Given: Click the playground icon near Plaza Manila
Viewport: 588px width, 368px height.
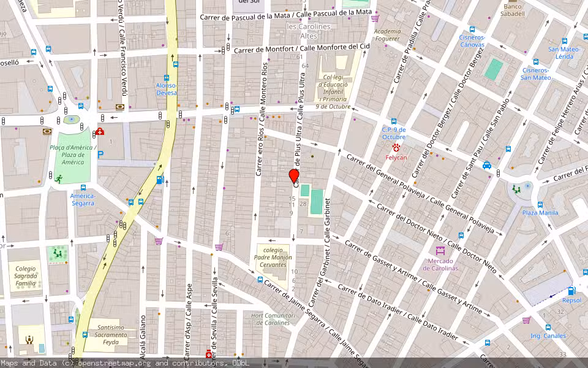Looking at the screenshot, I should 516,188.
